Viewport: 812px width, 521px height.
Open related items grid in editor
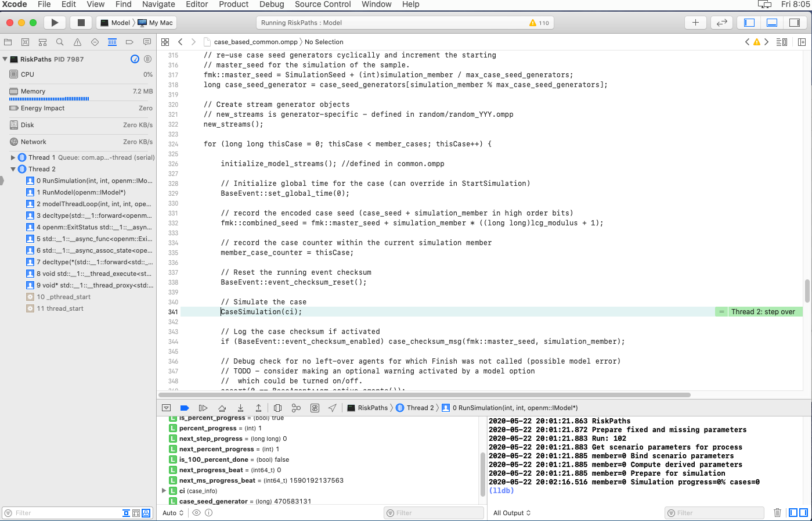click(x=165, y=42)
